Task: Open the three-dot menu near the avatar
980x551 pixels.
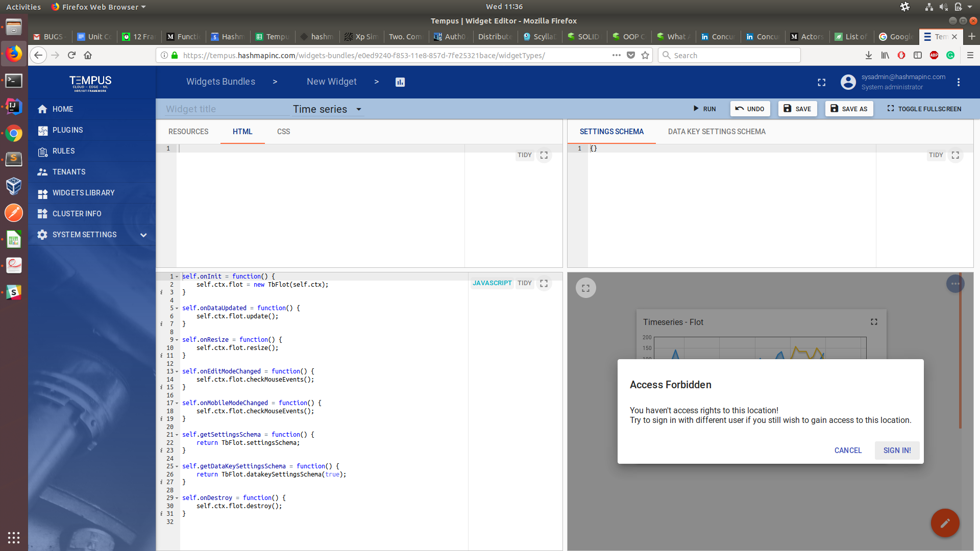Action: click(959, 82)
